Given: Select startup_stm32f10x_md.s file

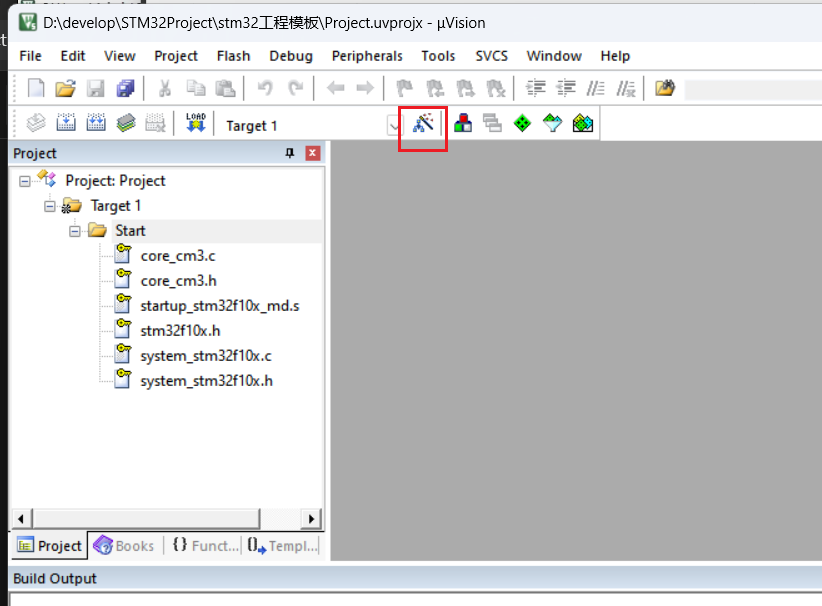Looking at the screenshot, I should 220,306.
